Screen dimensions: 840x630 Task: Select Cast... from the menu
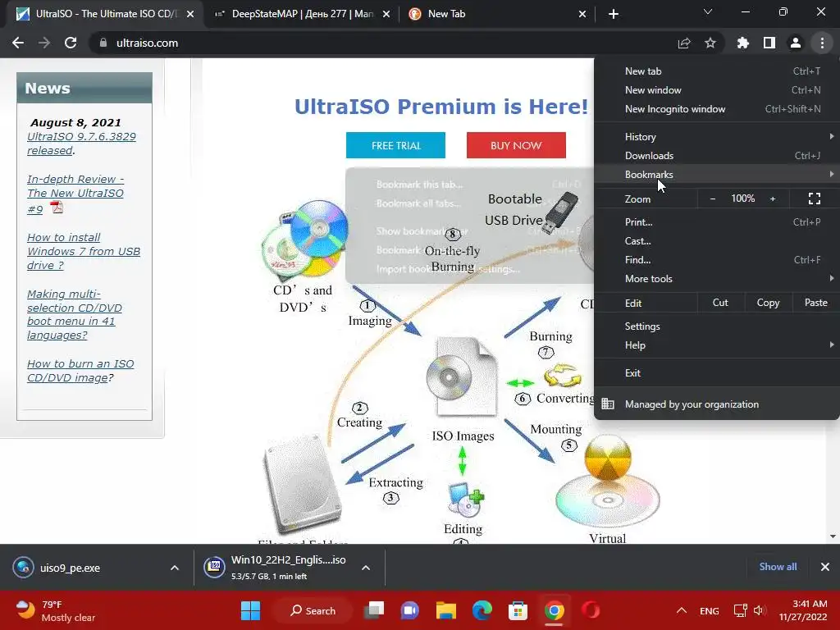717,240
